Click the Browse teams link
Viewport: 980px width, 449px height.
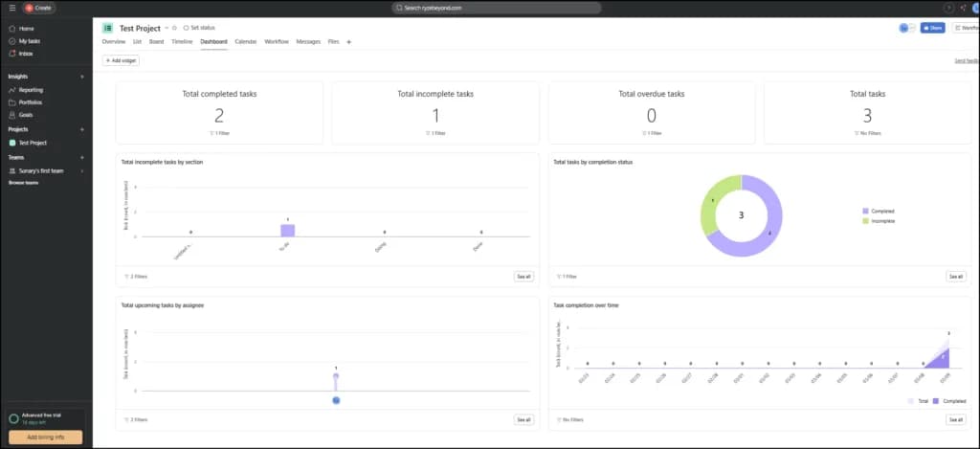(23, 183)
